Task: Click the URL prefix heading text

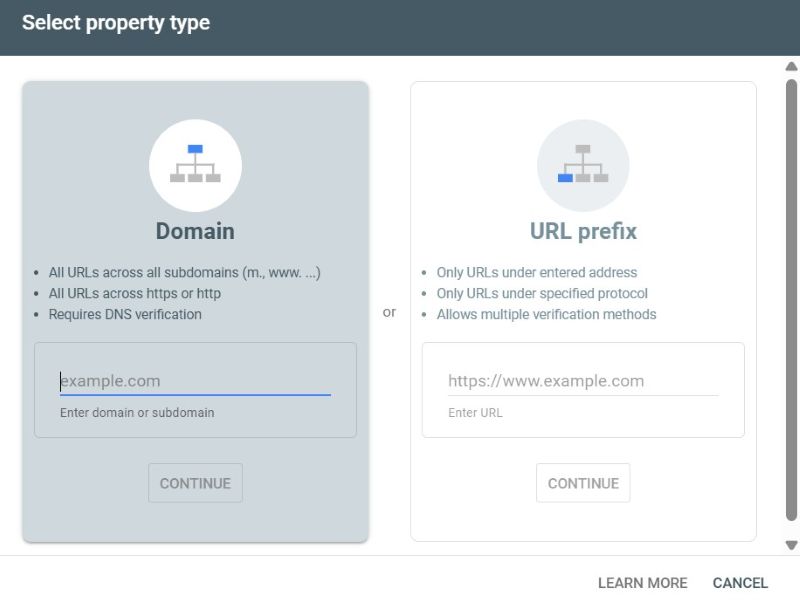Action: 583,231
